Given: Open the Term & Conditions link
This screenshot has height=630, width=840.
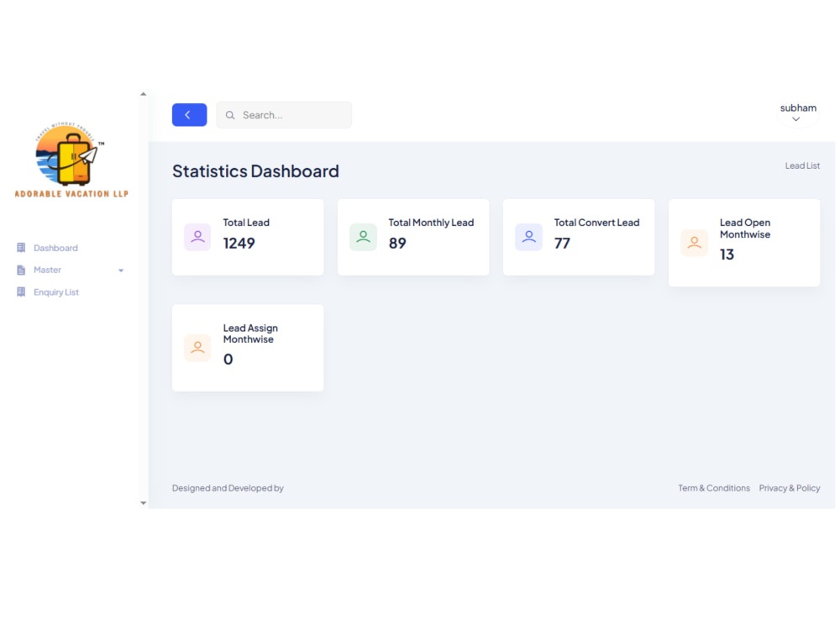Looking at the screenshot, I should tap(714, 488).
